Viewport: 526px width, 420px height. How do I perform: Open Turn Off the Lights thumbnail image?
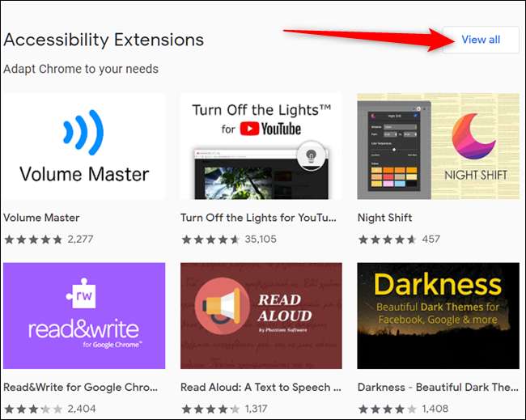pyautogui.click(x=261, y=146)
